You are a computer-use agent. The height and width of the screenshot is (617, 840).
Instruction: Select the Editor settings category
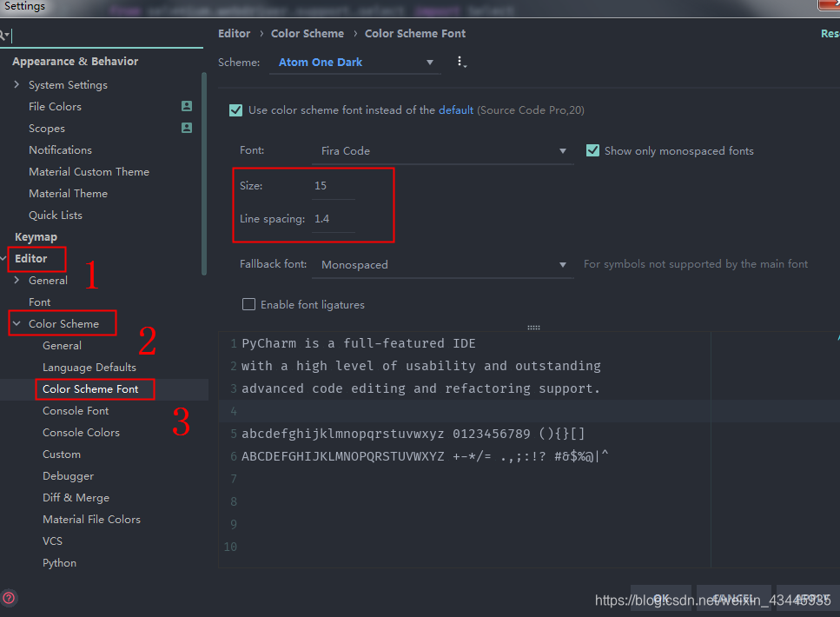(x=31, y=258)
